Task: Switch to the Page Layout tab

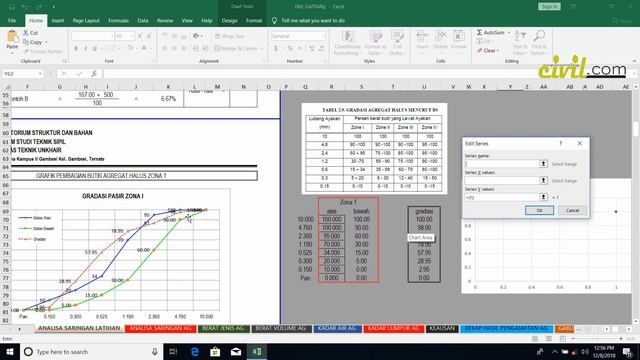Action: (x=86, y=20)
